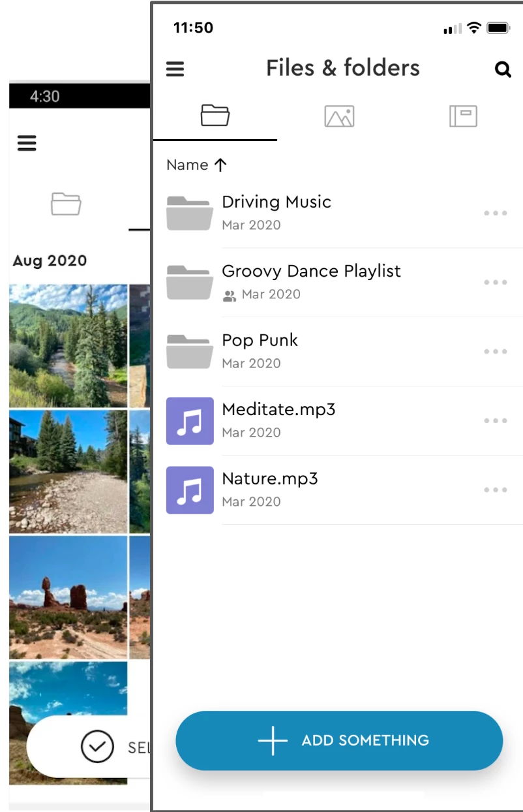Screen dimensions: 523x812
Task: Open more options for Nature.mp3
Action: click(x=496, y=490)
